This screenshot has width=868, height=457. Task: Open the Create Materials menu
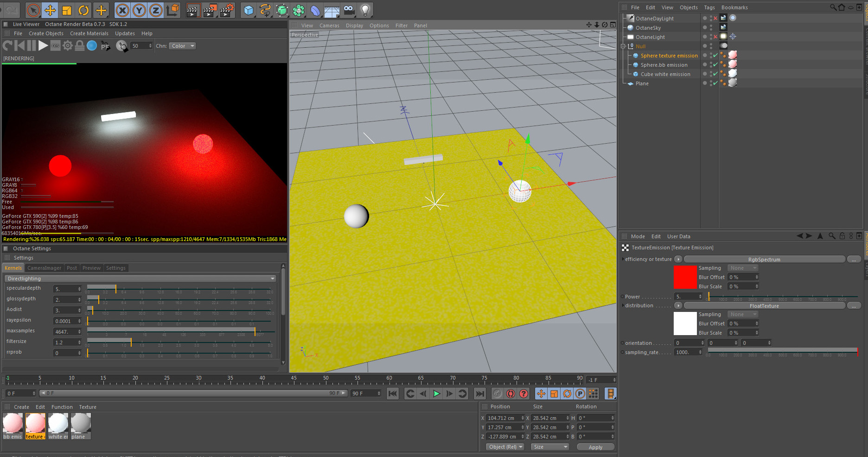[89, 33]
